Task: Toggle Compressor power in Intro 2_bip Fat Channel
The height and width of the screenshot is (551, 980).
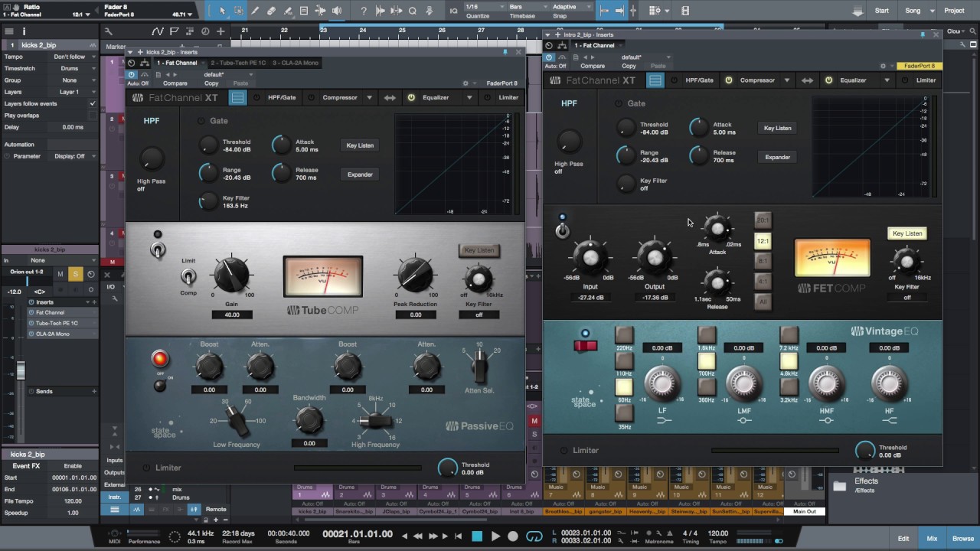Action: pos(729,80)
